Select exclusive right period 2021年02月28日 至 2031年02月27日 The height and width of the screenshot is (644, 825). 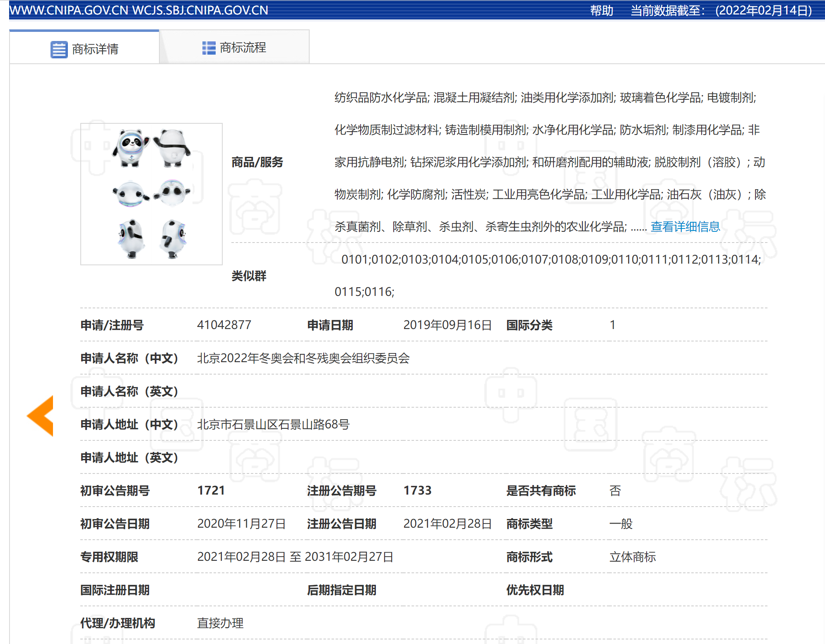(295, 557)
